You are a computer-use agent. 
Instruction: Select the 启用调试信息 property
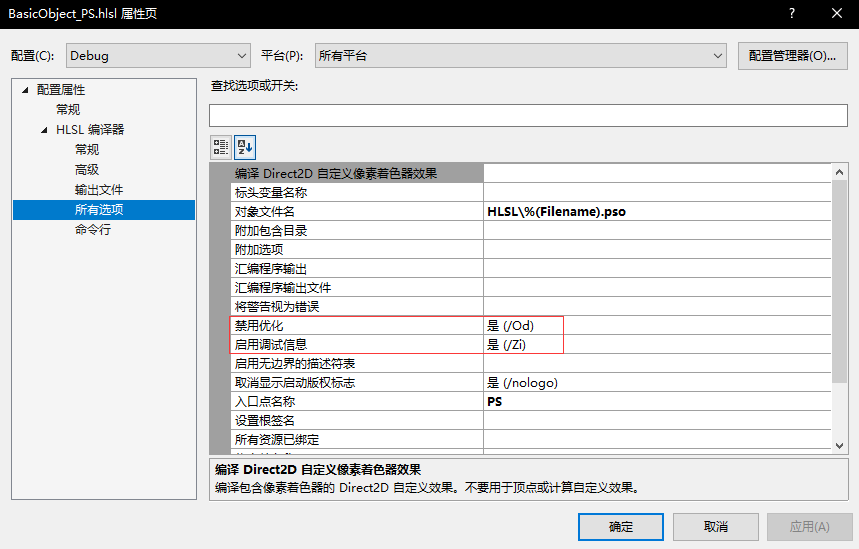point(357,345)
